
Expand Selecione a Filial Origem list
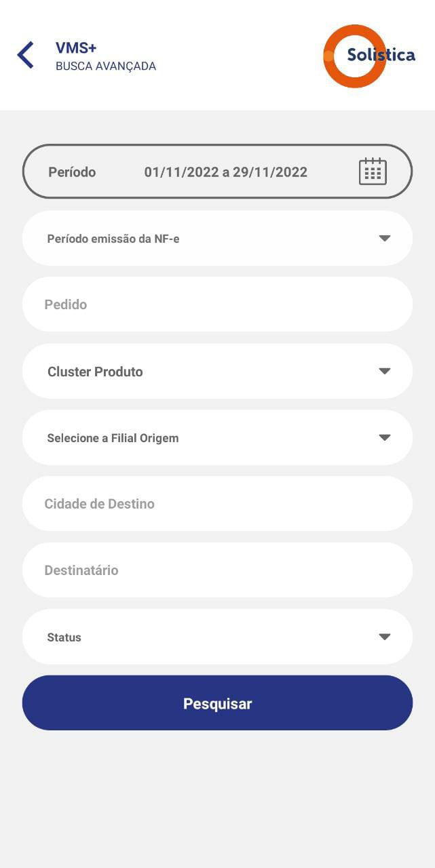click(113, 438)
